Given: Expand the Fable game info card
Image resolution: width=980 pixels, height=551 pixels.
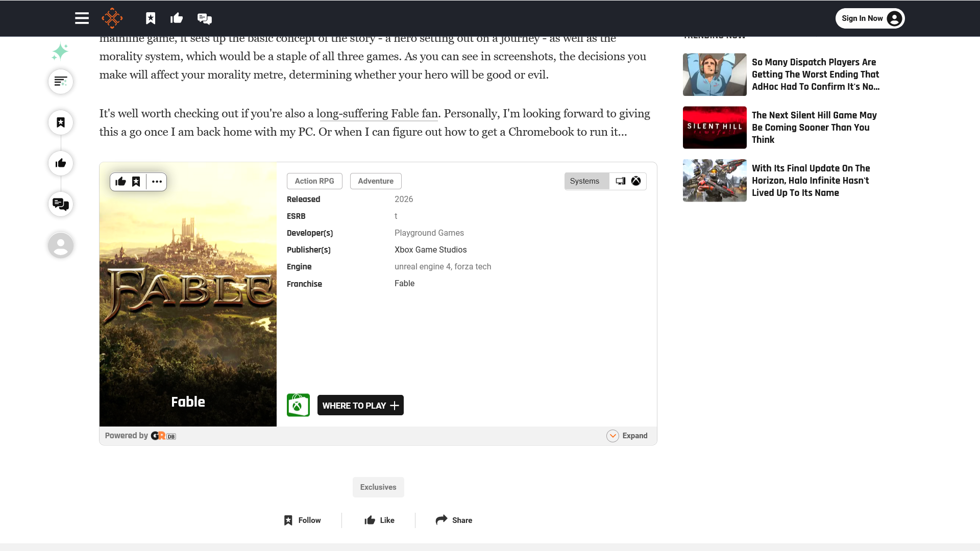Looking at the screenshot, I should [627, 436].
